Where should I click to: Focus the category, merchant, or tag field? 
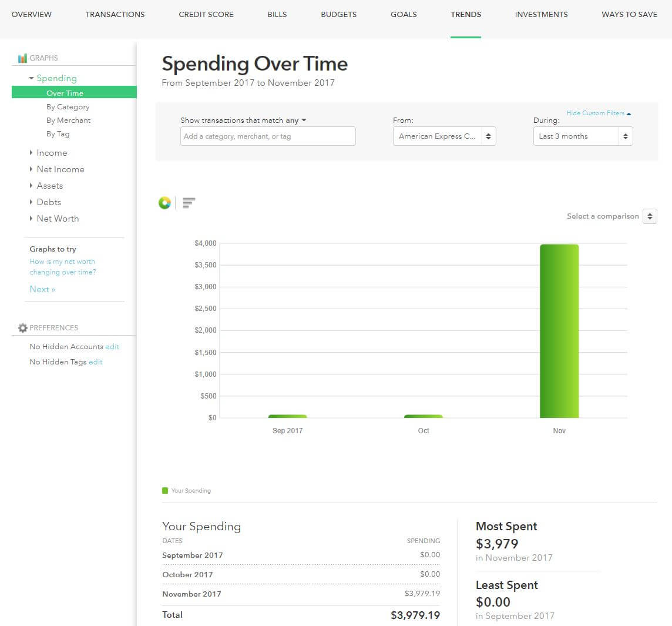(268, 136)
